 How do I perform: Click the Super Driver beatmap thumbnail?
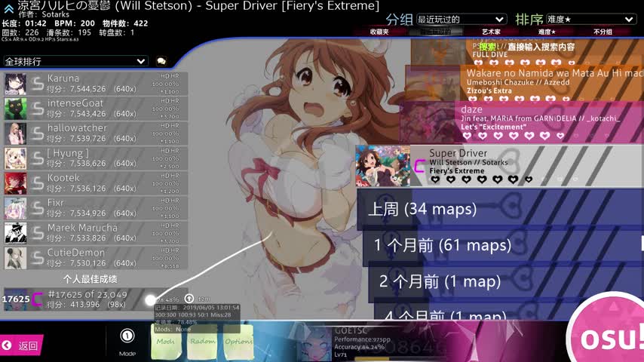point(383,166)
